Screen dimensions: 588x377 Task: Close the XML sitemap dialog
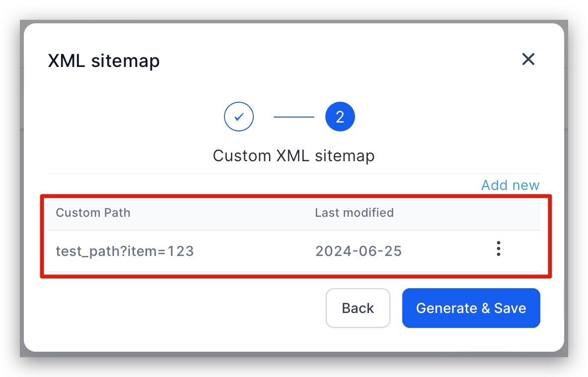tap(528, 60)
